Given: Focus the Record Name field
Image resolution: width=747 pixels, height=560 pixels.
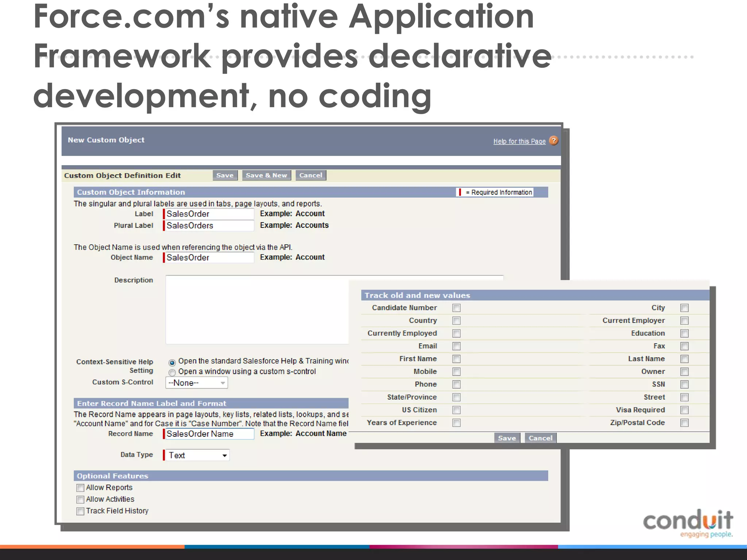Looking at the screenshot, I should click(209, 434).
